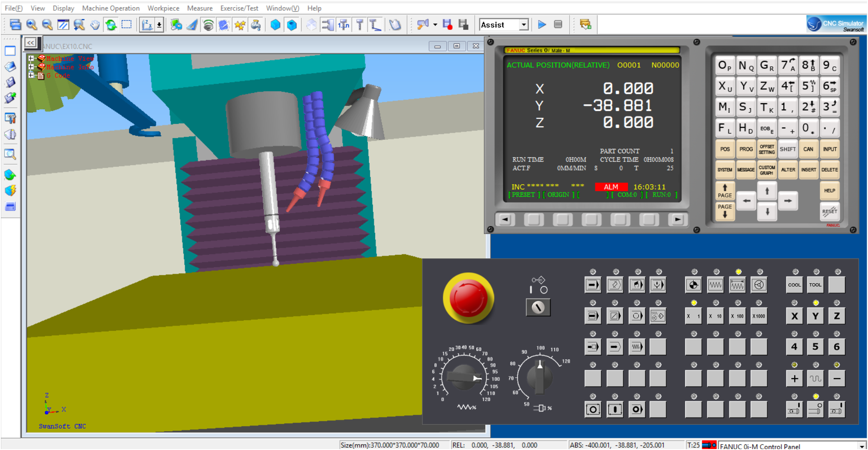
Task: Select the X 10 increment button
Action: click(715, 316)
